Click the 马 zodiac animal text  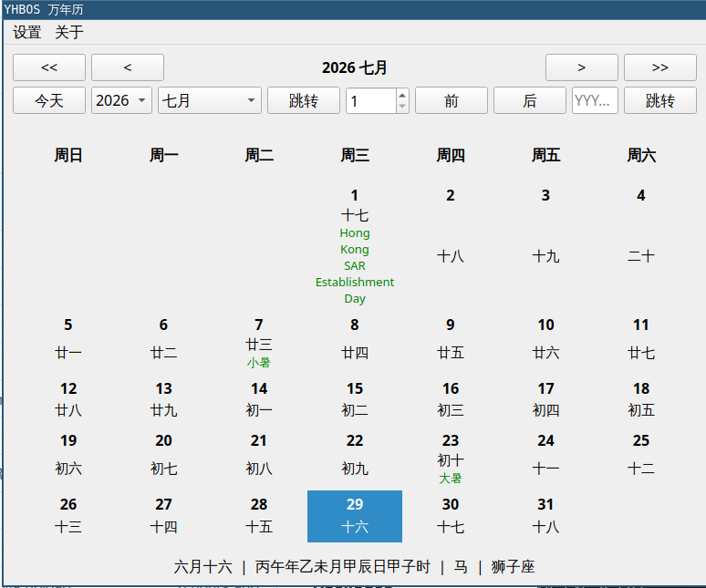coord(461,567)
